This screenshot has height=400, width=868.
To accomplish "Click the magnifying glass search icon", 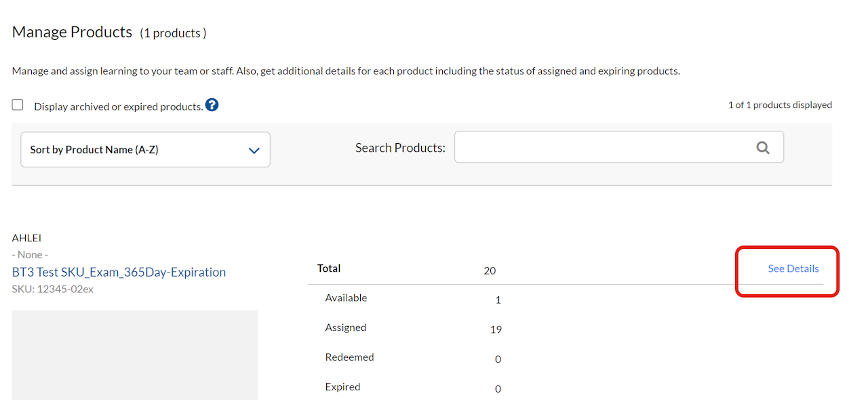I will tap(763, 148).
